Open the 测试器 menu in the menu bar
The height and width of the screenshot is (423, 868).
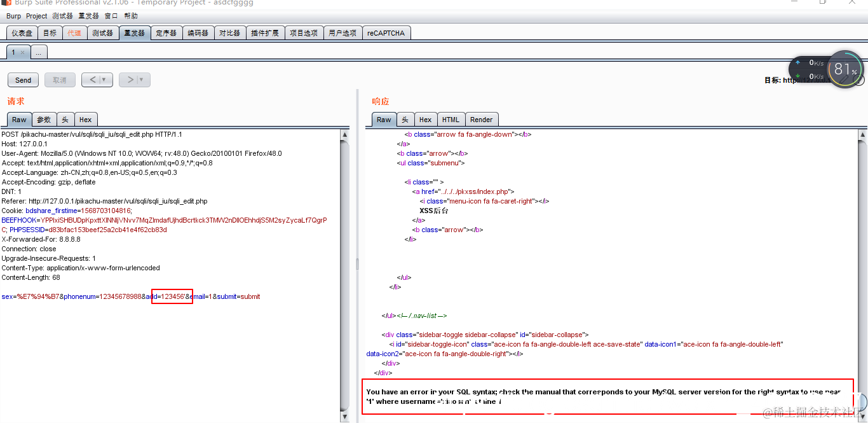click(x=62, y=16)
